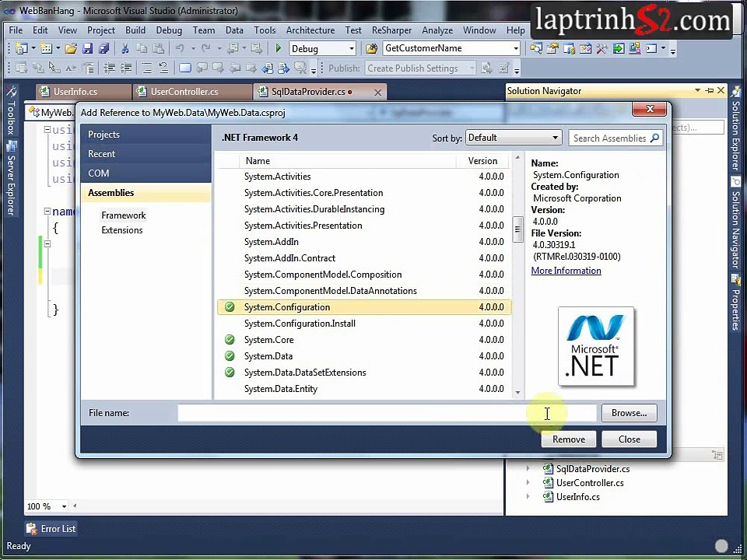Viewport: 747px width, 560px height.
Task: Click Comment Out Selection icon
Action: [147, 68]
